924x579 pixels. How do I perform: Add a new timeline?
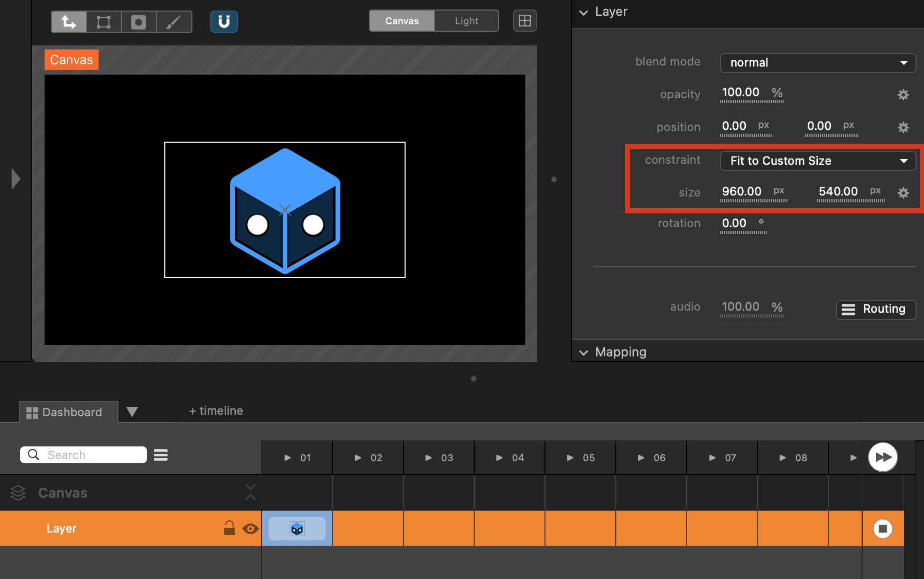(216, 410)
